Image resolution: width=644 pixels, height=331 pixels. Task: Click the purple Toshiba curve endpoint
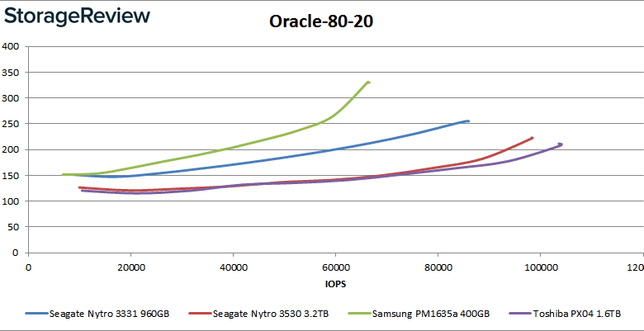(x=561, y=144)
